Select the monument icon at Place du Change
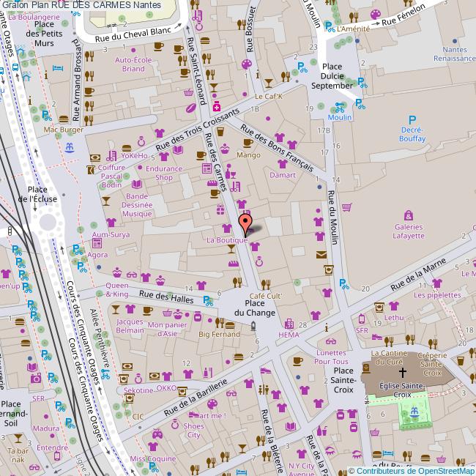 [253, 327]
